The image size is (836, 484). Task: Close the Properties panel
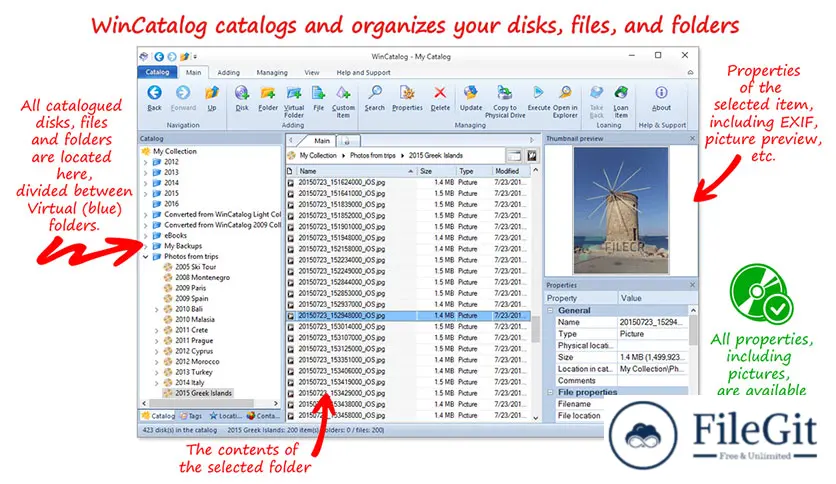coord(692,285)
